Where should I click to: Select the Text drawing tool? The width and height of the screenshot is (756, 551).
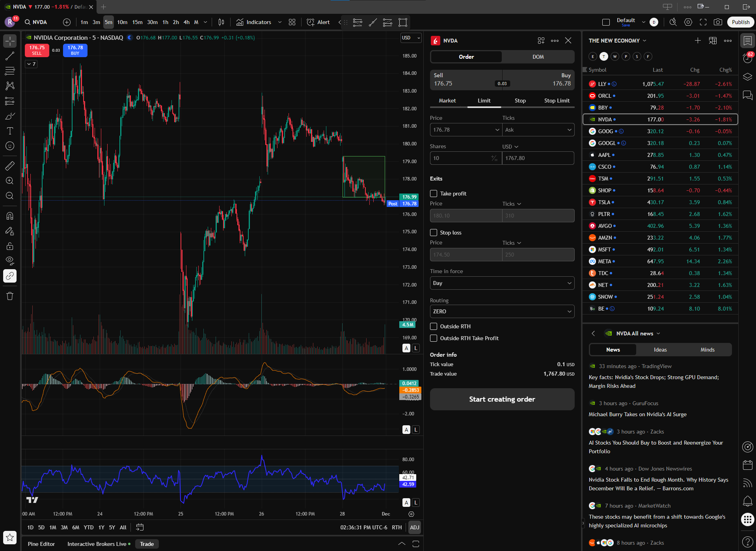pos(10,131)
